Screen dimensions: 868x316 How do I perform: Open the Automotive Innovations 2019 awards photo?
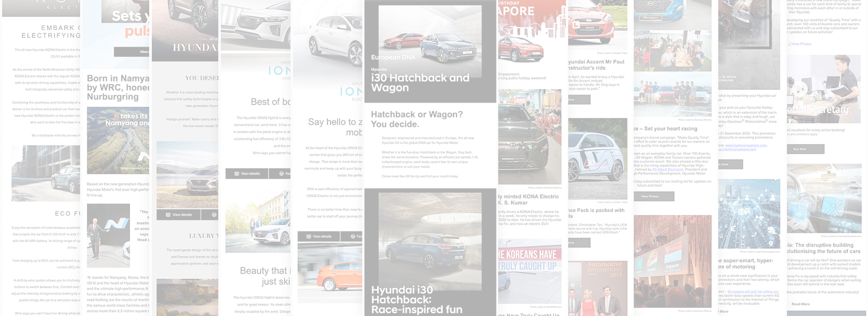[x=598, y=288]
